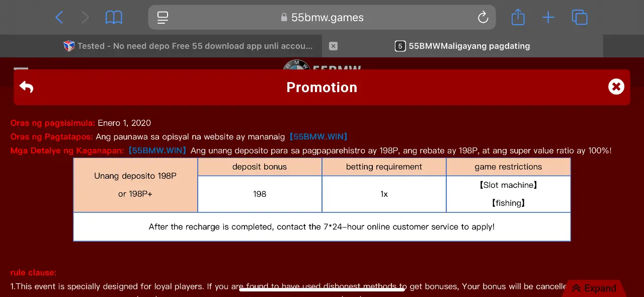This screenshot has width=644, height=297.
Task: Reload the page with refresh icon
Action: (483, 18)
